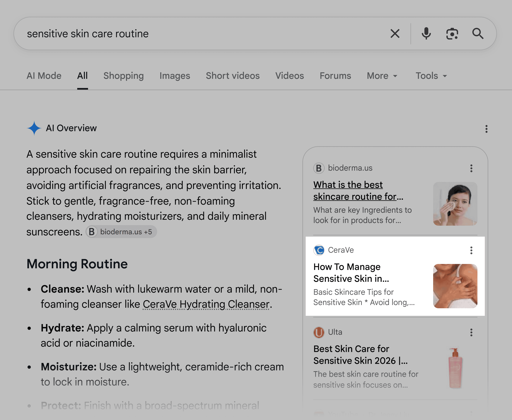This screenshot has width=512, height=420.
Task: Click 'Cleanse:' bullet label
Action: click(62, 289)
